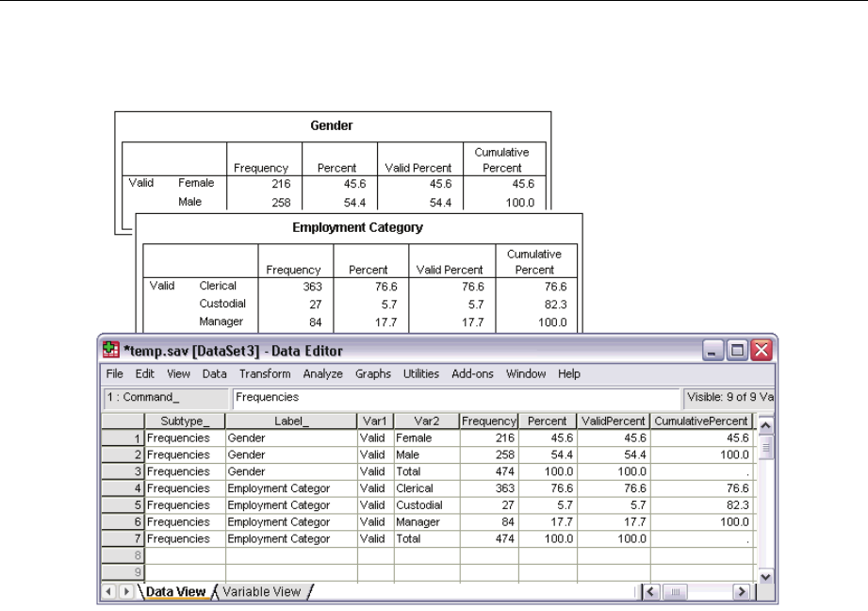Open the Edit menu
The width and height of the screenshot is (868, 611).
145,374
